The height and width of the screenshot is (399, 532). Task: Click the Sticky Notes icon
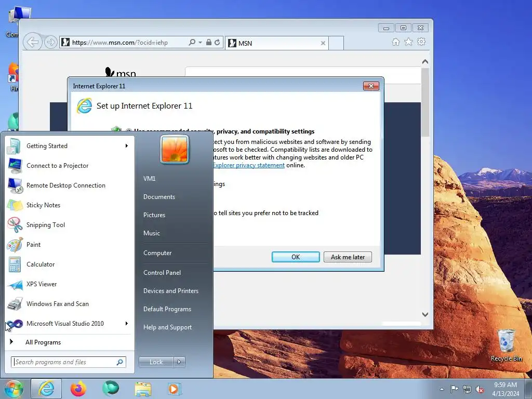(x=15, y=205)
